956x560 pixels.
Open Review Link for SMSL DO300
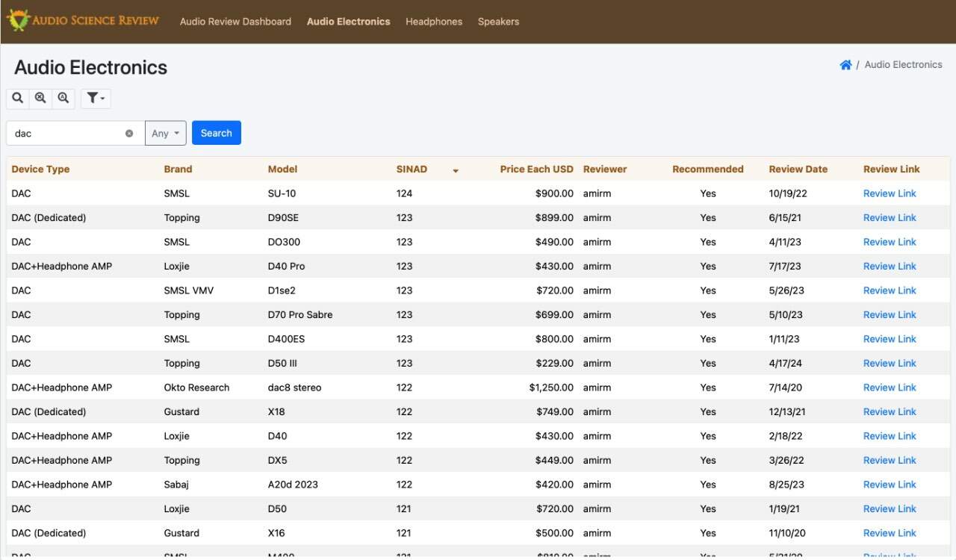890,242
